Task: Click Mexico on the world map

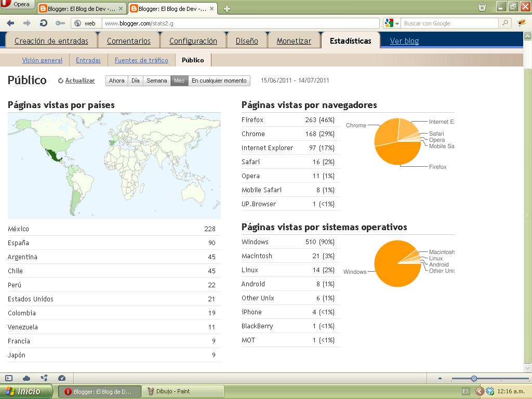Action: (x=54, y=156)
